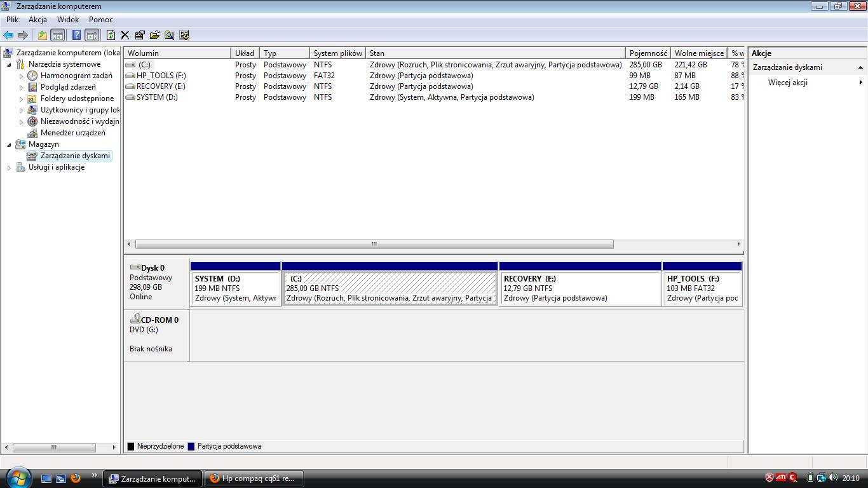Sort by Wolumin column header
This screenshot has height=488, width=868.
[177, 53]
